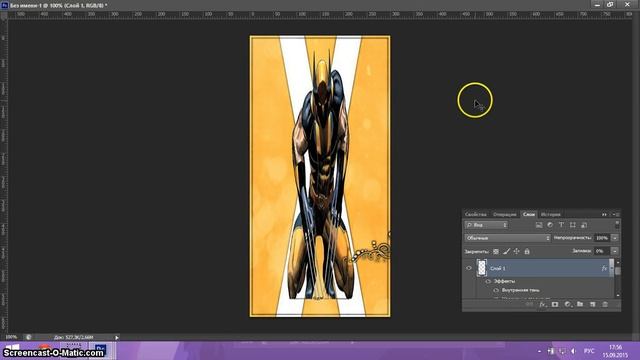Filter layers by adjustment layer icon

(x=550, y=225)
